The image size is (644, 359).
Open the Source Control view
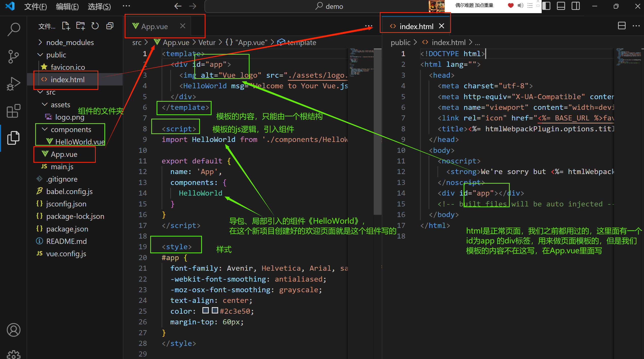pyautogui.click(x=14, y=56)
